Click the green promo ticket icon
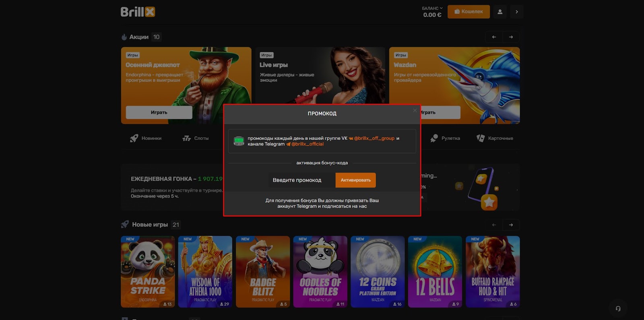This screenshot has height=320, width=644. click(239, 141)
